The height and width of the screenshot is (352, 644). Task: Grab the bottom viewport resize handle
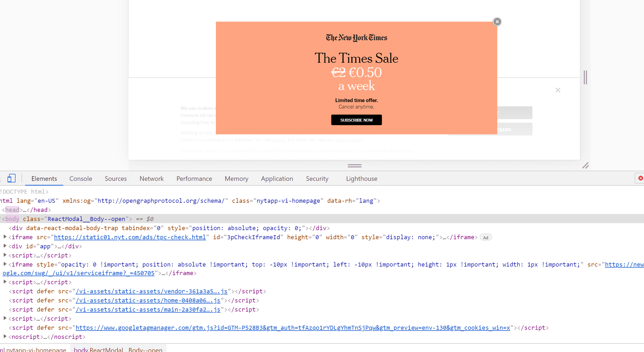354,166
